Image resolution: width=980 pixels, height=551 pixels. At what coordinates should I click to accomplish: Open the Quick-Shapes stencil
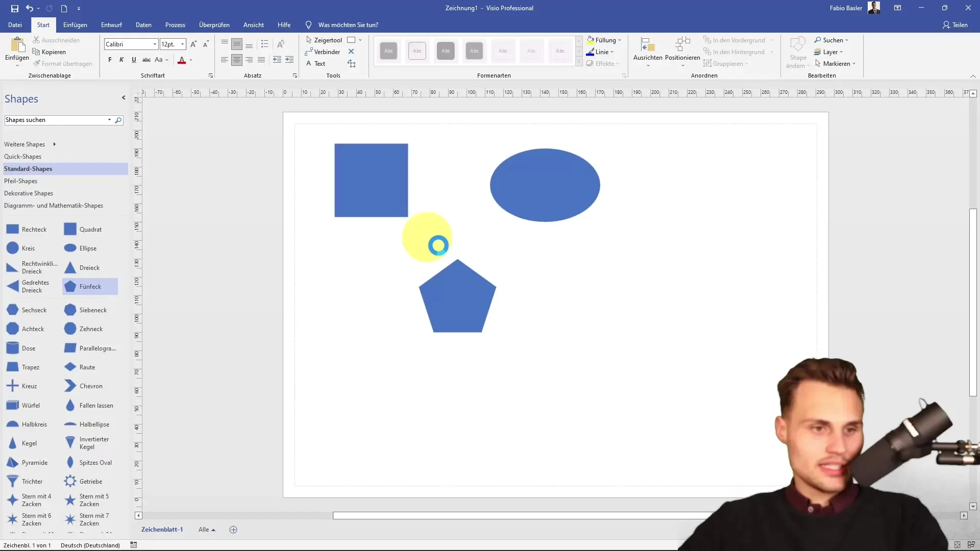pyautogui.click(x=23, y=157)
